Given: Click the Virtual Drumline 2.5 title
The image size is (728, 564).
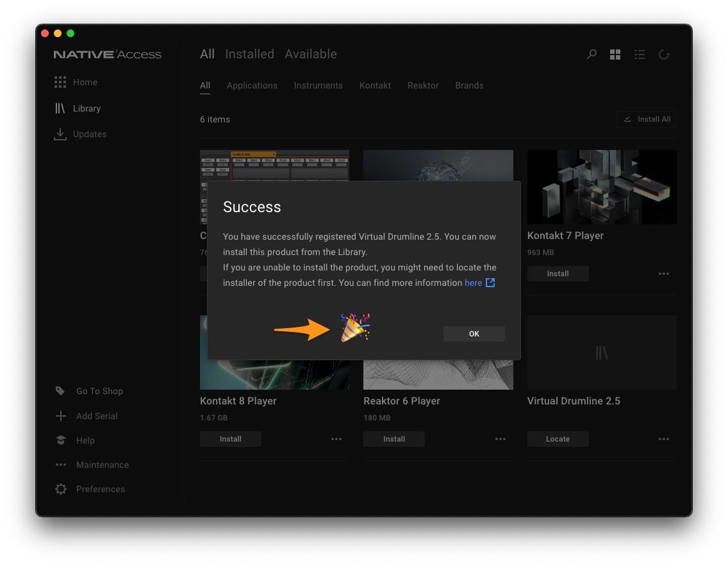Looking at the screenshot, I should click(574, 401).
